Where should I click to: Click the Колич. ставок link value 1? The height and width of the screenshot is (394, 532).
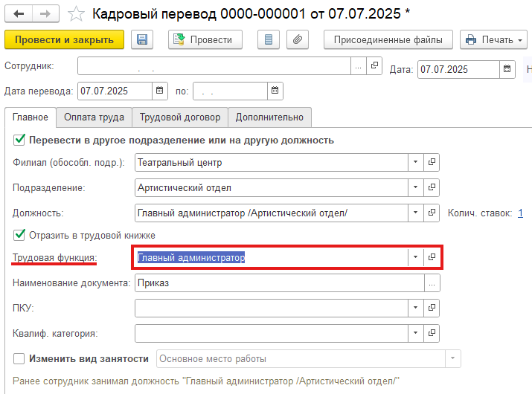tap(520, 213)
